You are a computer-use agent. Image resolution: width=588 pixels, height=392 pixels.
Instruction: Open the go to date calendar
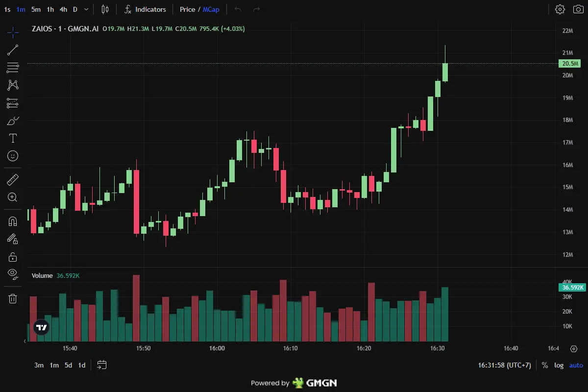pos(102,365)
